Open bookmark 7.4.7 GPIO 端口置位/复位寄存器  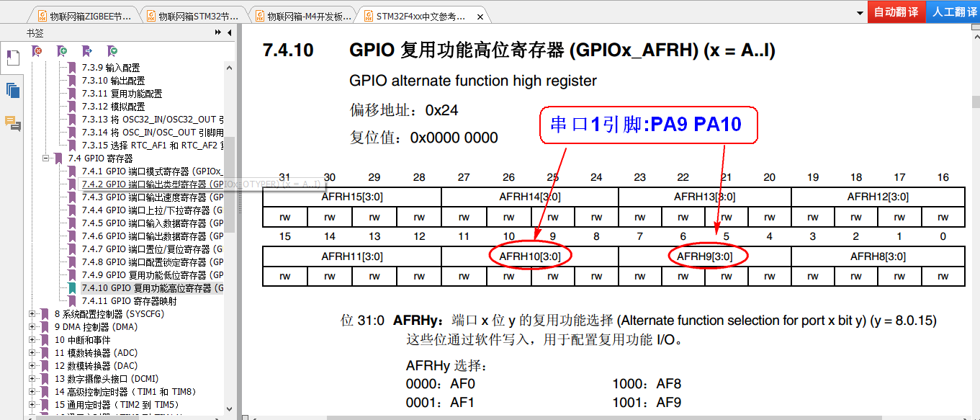pyautogui.click(x=152, y=249)
